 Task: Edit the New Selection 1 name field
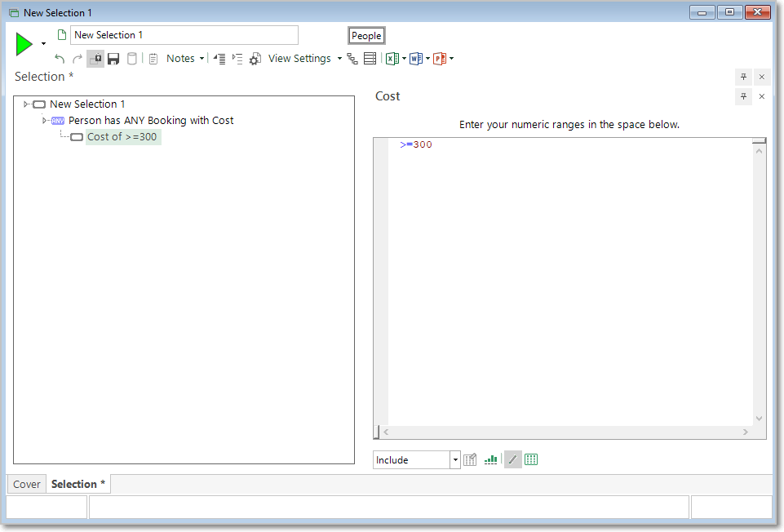184,35
